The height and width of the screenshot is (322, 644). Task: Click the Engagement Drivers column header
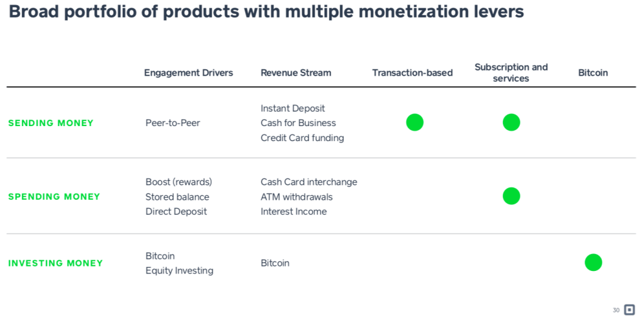[x=188, y=72]
